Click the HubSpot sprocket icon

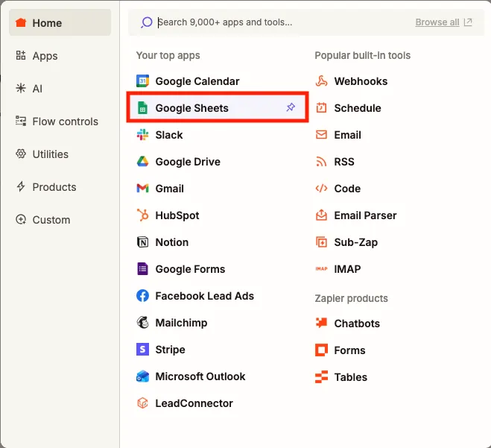pyautogui.click(x=142, y=215)
